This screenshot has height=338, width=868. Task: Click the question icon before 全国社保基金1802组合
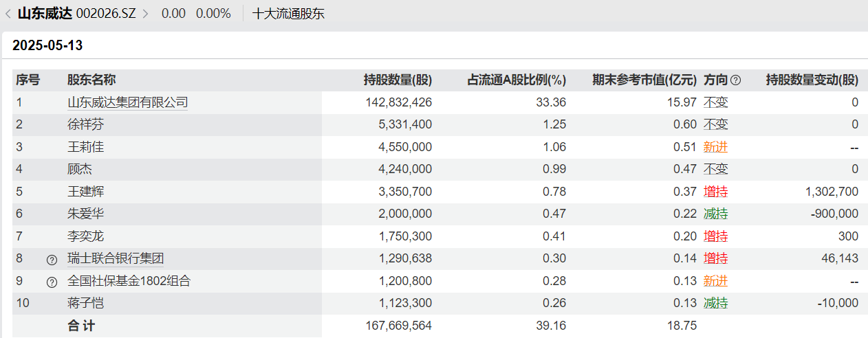tap(52, 282)
